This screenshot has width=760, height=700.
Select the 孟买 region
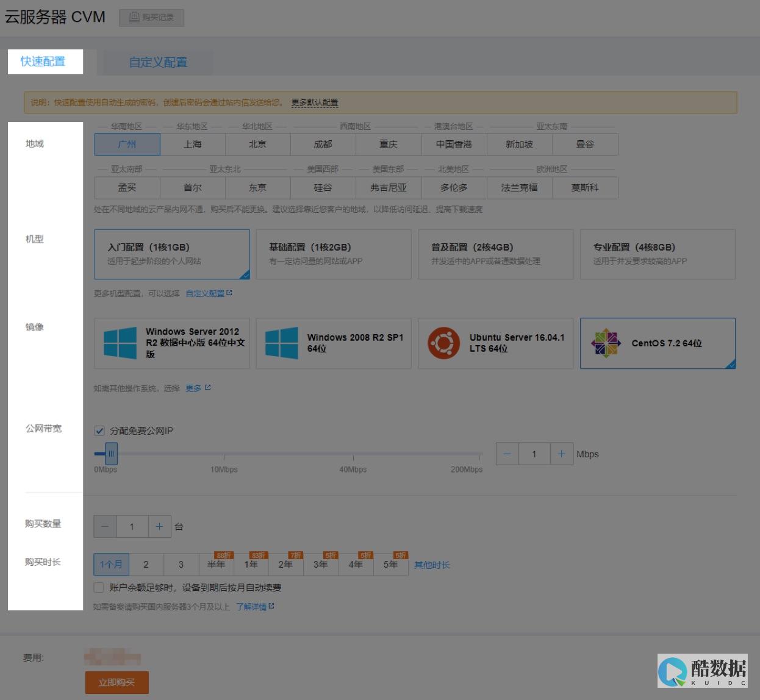pos(127,188)
